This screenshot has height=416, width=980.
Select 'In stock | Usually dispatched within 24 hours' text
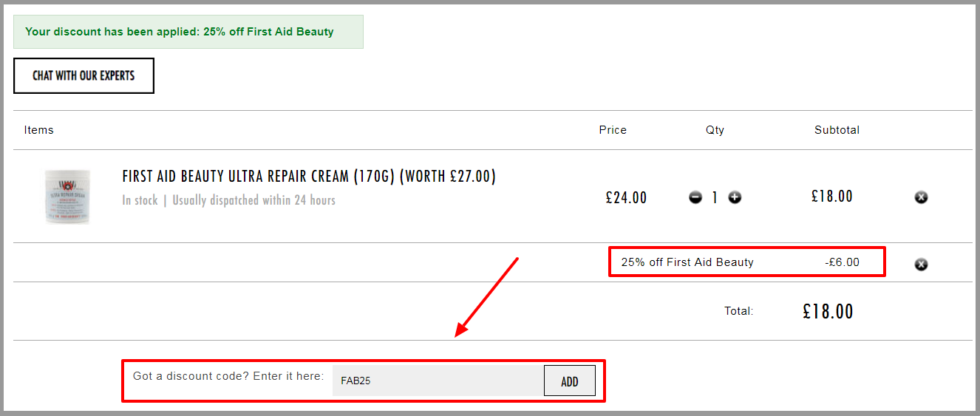point(229,200)
